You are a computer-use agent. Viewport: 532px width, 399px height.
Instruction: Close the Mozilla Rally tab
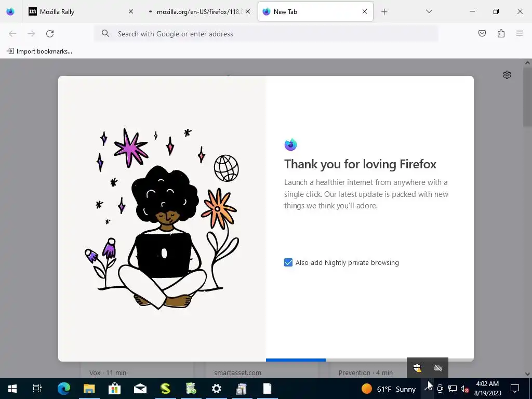click(x=131, y=11)
